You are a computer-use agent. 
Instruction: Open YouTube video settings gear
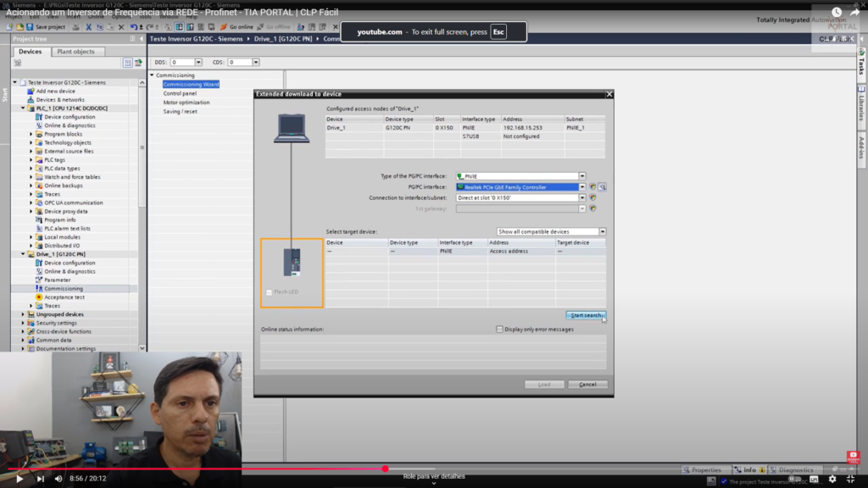(x=832, y=480)
